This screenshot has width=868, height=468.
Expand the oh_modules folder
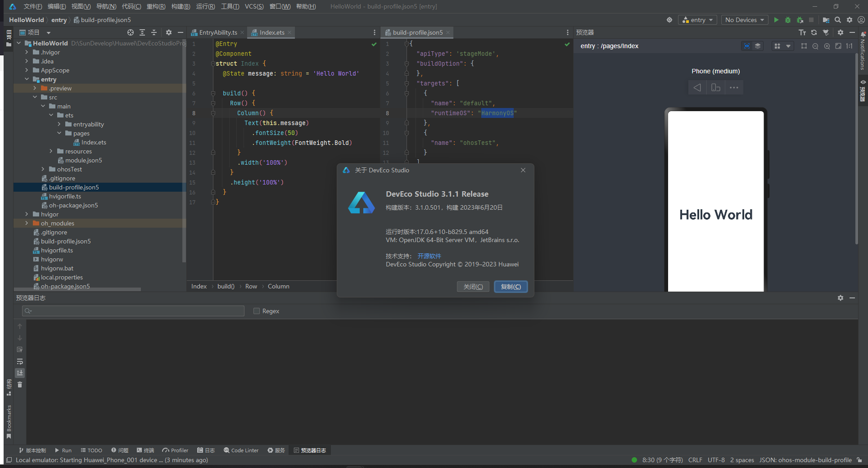pos(27,223)
